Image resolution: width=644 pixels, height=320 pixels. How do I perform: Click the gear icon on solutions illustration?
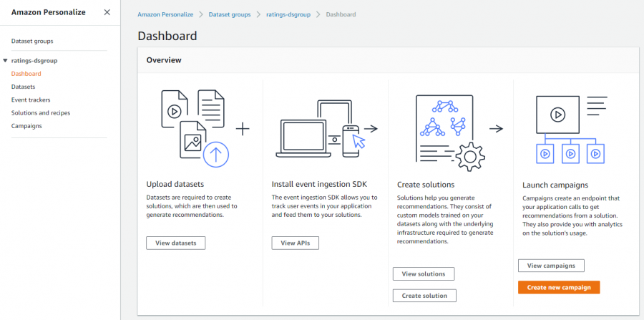[x=470, y=157]
